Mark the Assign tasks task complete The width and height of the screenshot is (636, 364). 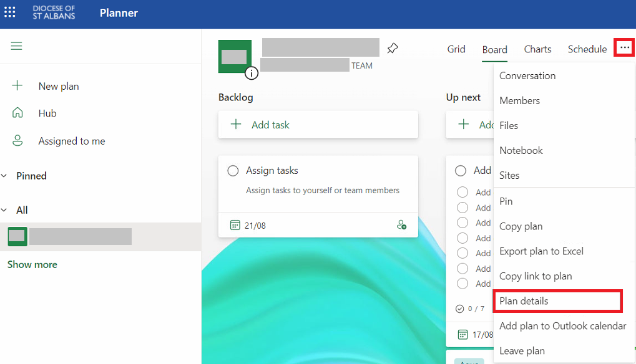(233, 170)
